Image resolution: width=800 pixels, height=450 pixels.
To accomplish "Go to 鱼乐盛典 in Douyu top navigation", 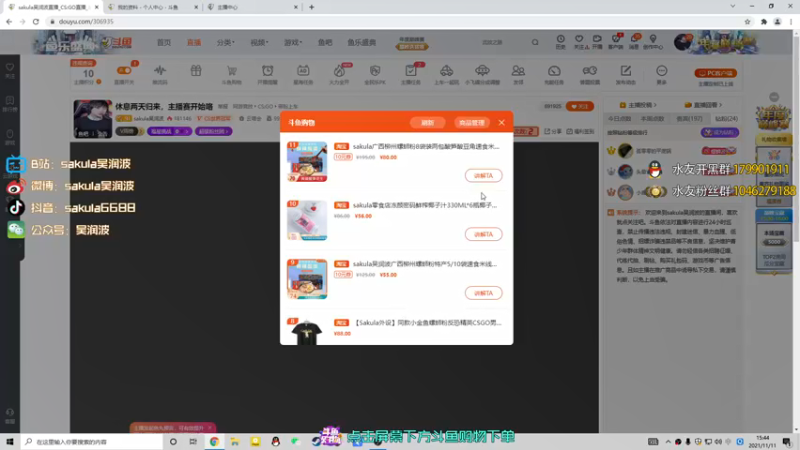I will click(362, 42).
